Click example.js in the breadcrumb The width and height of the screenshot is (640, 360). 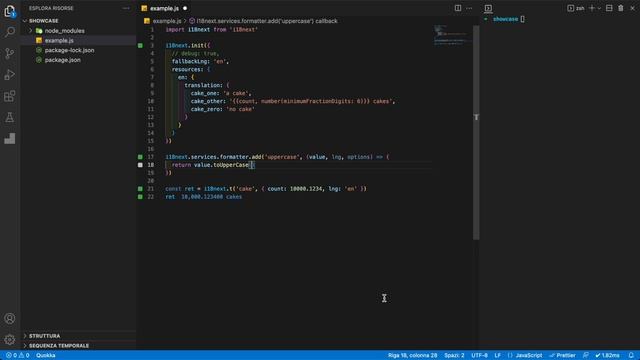tap(167, 21)
